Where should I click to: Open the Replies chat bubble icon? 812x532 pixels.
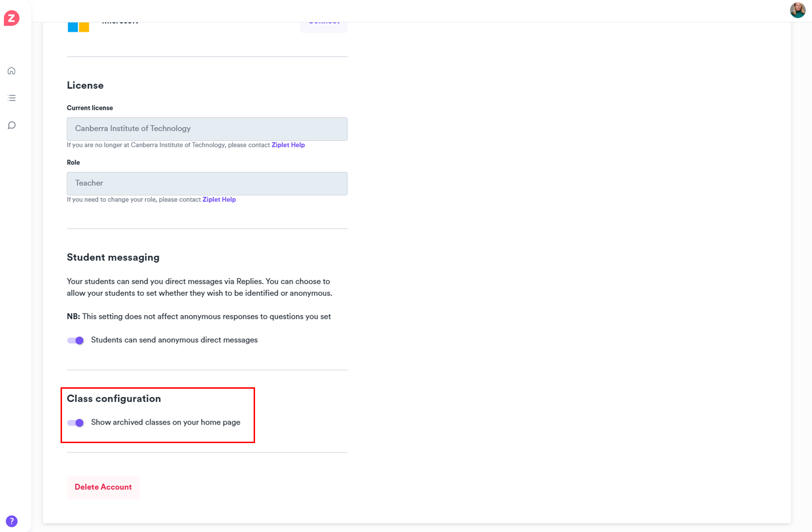pyautogui.click(x=12, y=125)
